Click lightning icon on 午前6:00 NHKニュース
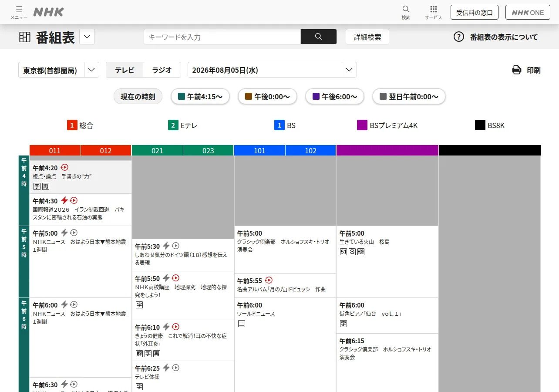This screenshot has height=392, width=559. click(64, 304)
